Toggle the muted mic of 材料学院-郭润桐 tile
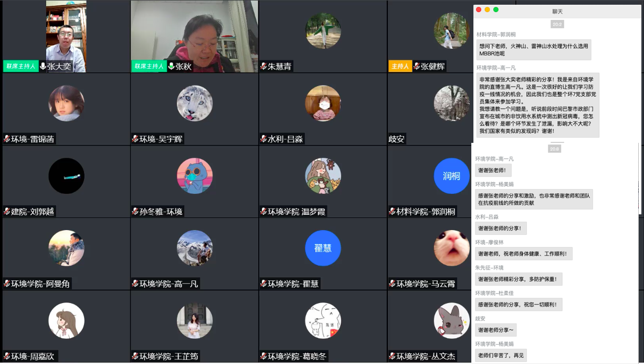This screenshot has height=364, width=644. 392,212
